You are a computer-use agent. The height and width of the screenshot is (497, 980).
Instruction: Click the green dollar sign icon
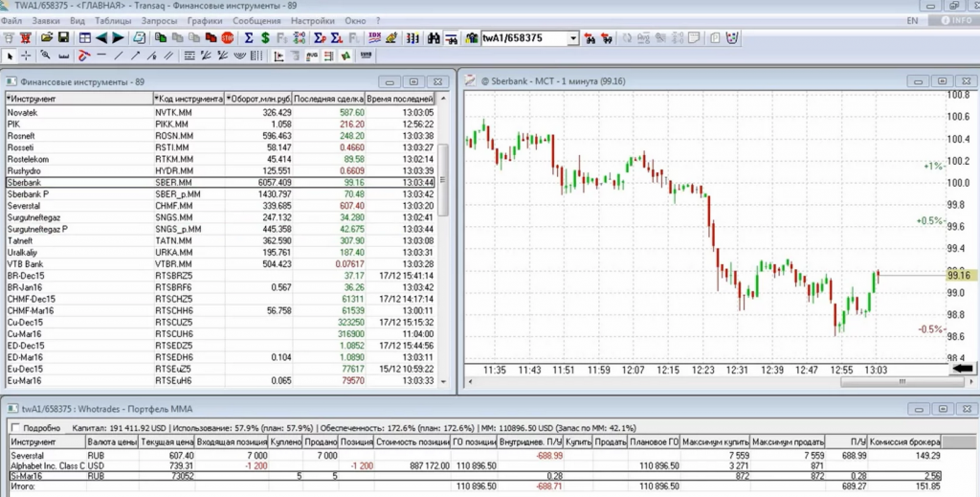pyautogui.click(x=265, y=38)
